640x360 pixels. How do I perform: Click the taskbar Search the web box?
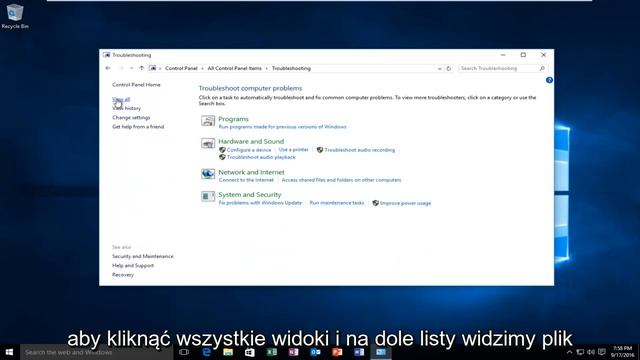pos(97,352)
